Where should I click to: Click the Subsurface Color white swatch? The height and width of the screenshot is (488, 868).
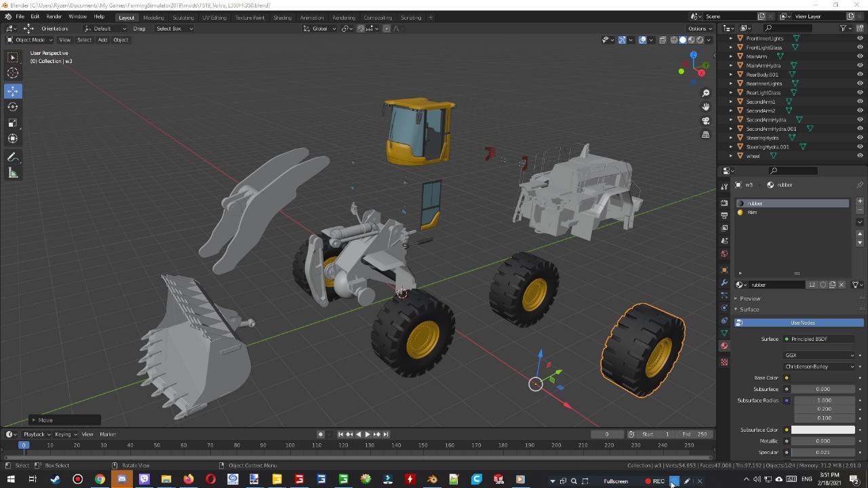pos(823,430)
